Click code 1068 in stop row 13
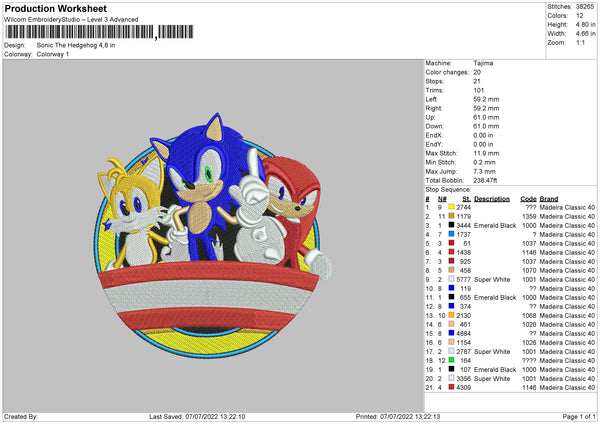This screenshot has width=600, height=424. click(x=529, y=315)
